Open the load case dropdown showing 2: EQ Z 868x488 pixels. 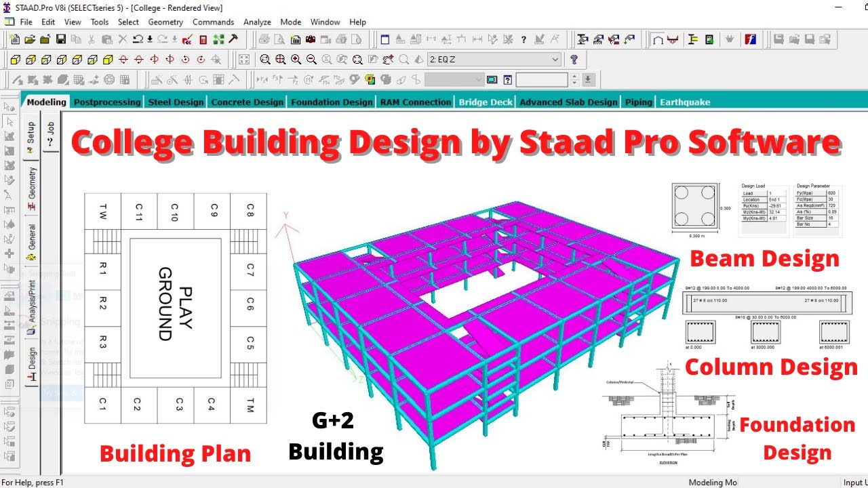tap(494, 60)
